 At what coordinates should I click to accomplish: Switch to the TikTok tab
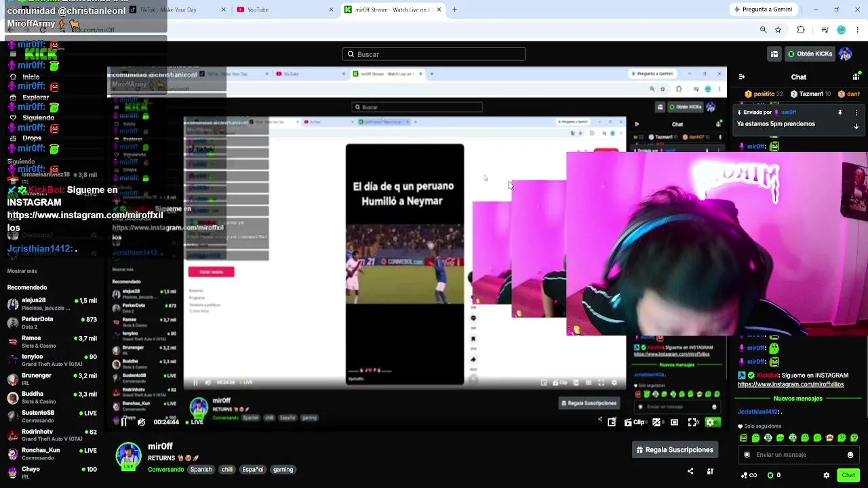[x=178, y=9]
